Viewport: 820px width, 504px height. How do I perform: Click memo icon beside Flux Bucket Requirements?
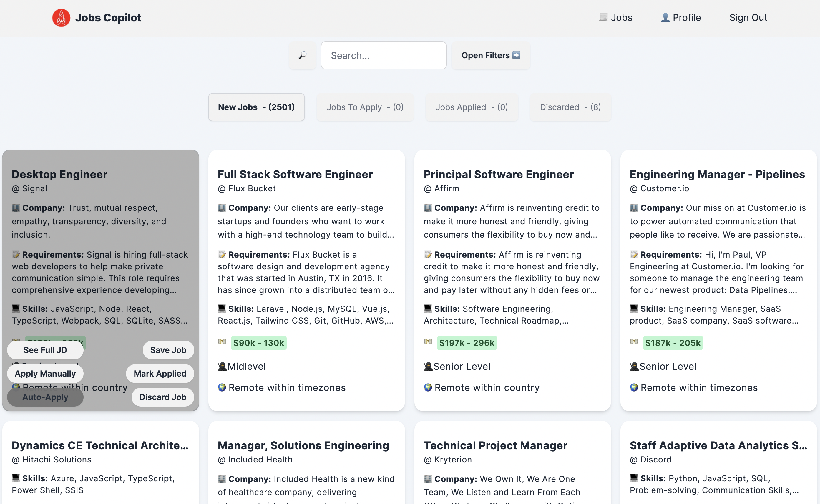click(222, 255)
